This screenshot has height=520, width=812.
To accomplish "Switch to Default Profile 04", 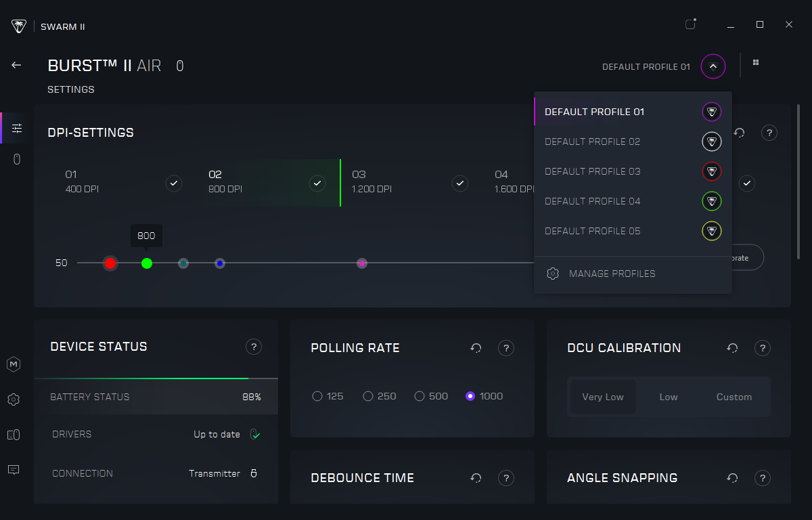I will (x=633, y=201).
